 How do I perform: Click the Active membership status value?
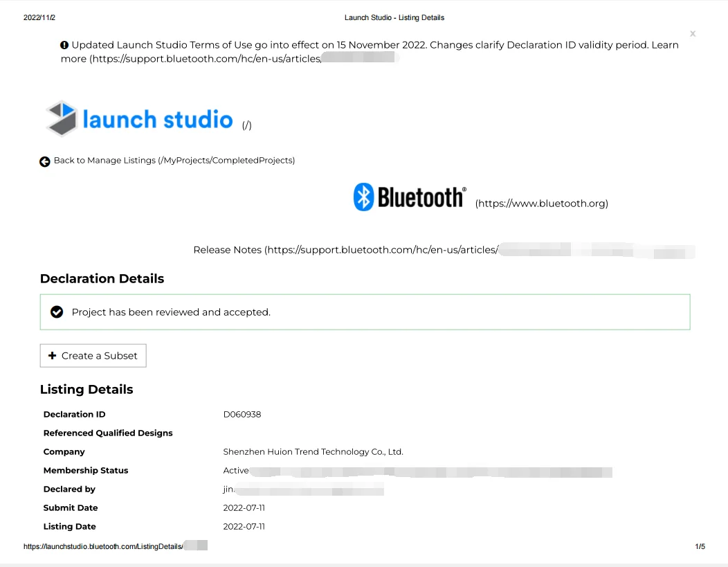[x=236, y=471]
